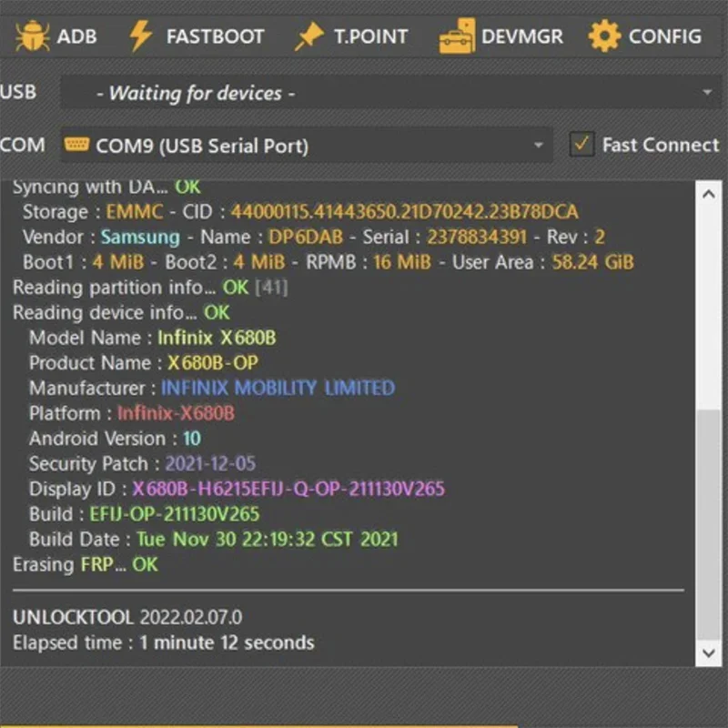Screen dimensions: 728x728
Task: Click the log scrollbar down arrow
Action: pyautogui.click(x=709, y=653)
